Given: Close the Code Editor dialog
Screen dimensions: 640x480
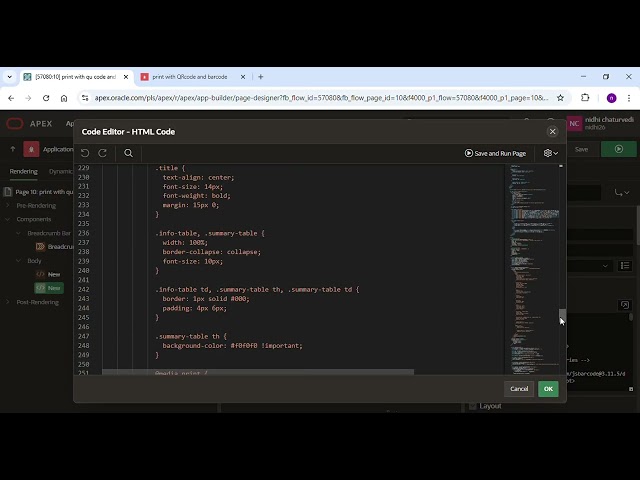Looking at the screenshot, I should click(552, 131).
